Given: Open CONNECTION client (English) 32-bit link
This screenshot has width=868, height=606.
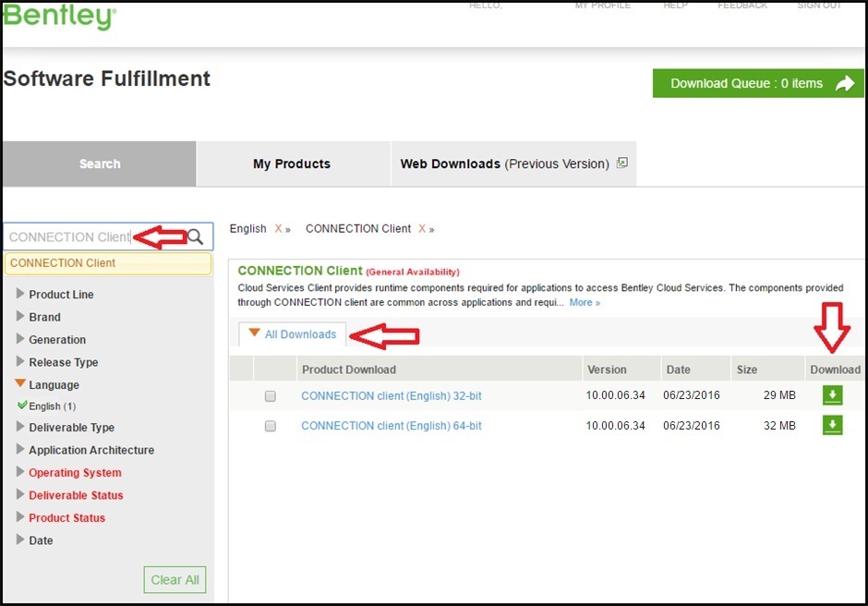Looking at the screenshot, I should (x=392, y=396).
